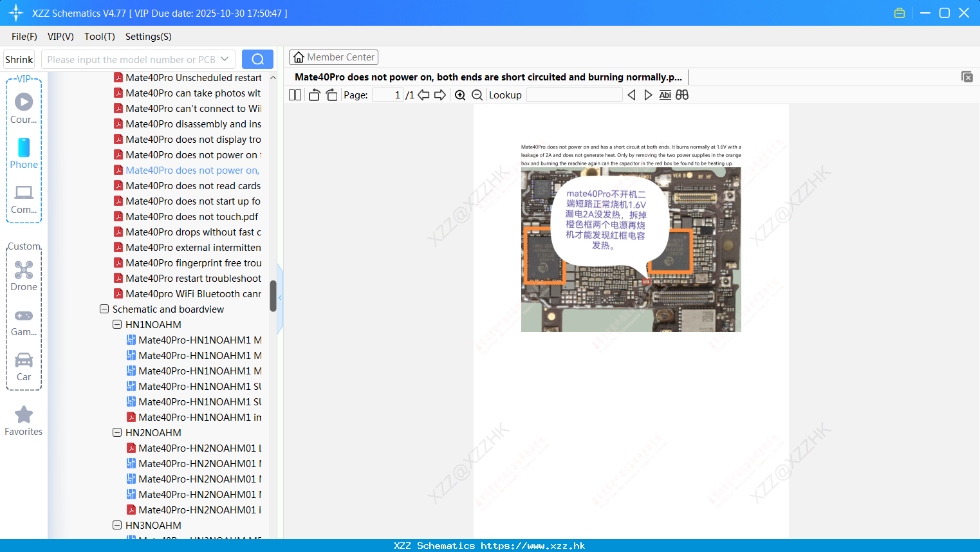Click the Shrink button
The height and width of the screenshot is (552, 980).
19,59
